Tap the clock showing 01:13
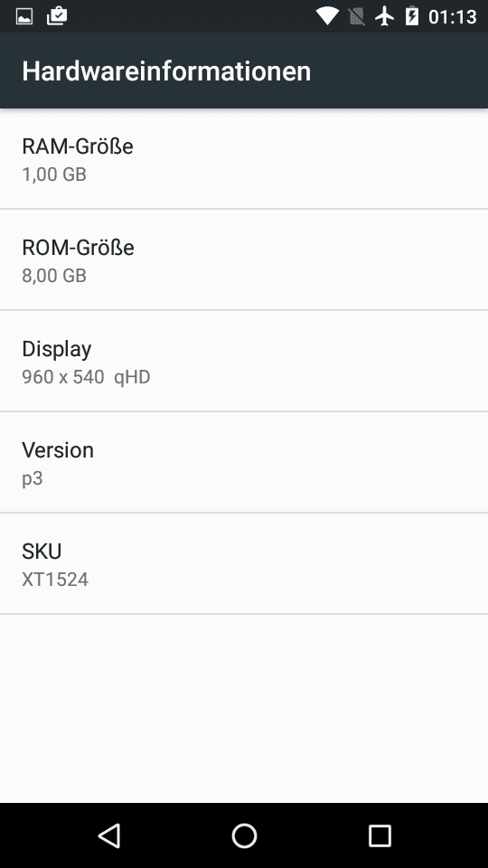This screenshot has height=868, width=488. (x=453, y=16)
